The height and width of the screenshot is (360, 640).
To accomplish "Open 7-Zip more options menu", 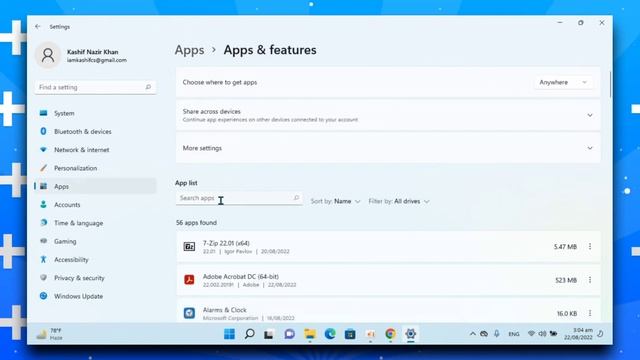I will [590, 247].
